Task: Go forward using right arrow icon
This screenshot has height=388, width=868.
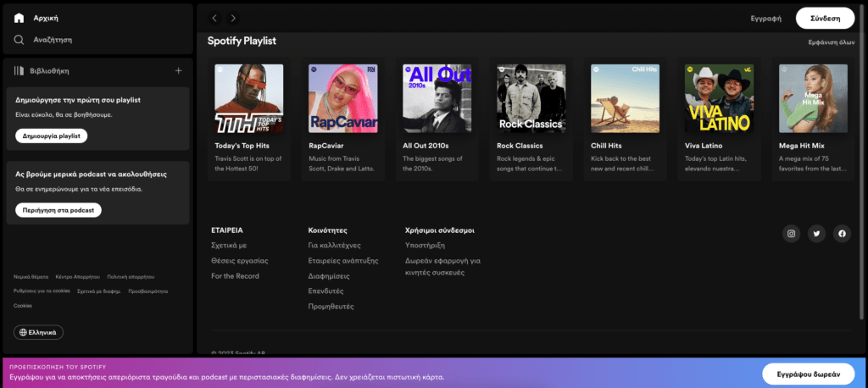Action: click(x=234, y=18)
